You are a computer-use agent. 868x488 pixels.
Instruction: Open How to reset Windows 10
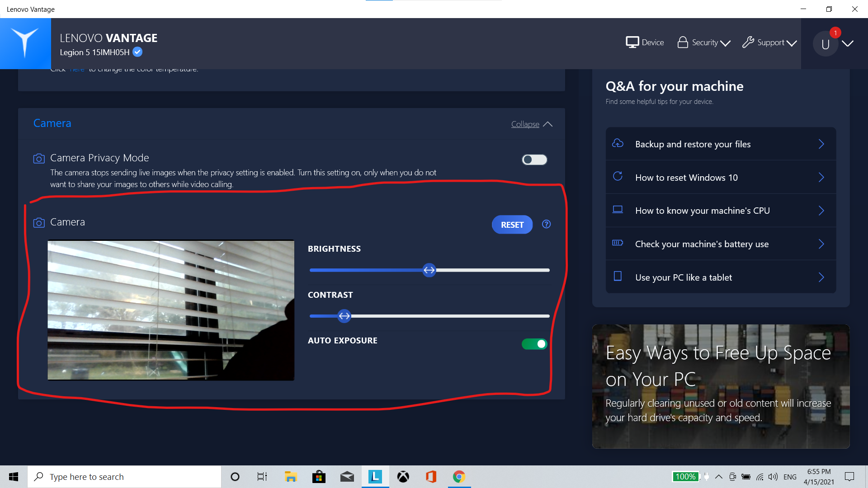(721, 177)
